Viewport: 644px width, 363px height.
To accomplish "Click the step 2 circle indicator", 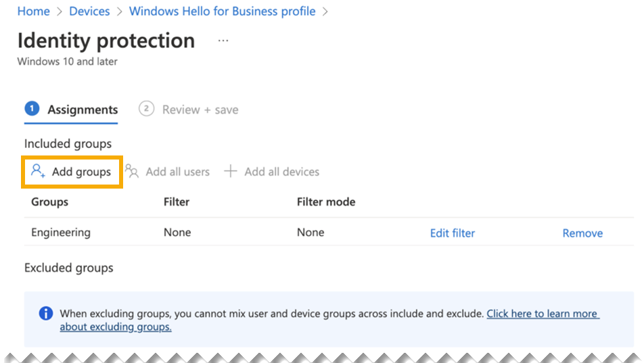I will 146,110.
